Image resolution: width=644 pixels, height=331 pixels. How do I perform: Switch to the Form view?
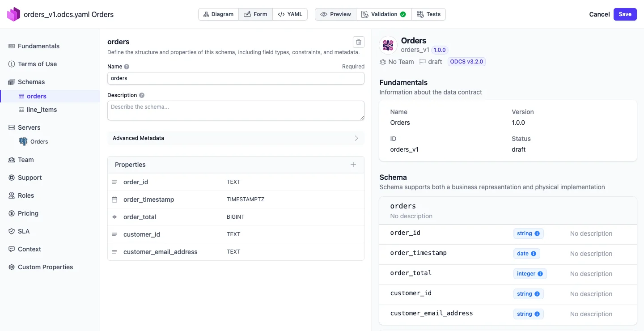pos(255,14)
